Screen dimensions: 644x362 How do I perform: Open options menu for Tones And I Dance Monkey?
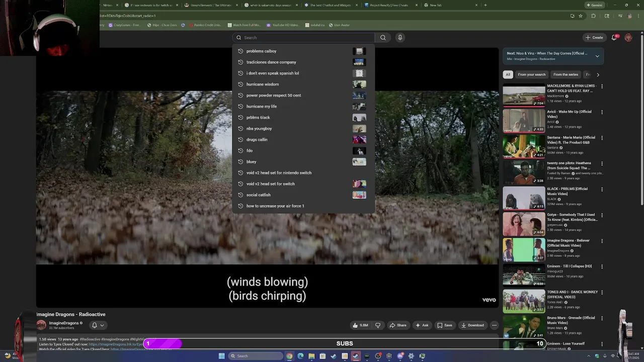point(602,292)
